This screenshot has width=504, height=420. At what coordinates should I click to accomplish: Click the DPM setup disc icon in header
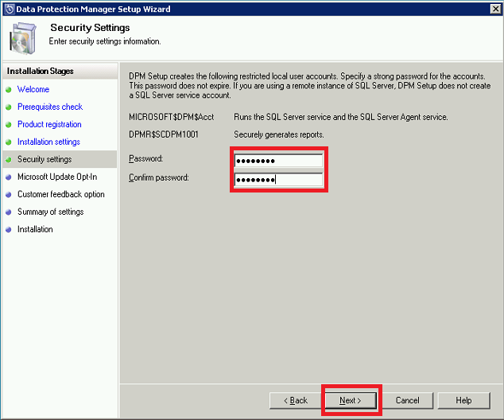tap(22, 37)
